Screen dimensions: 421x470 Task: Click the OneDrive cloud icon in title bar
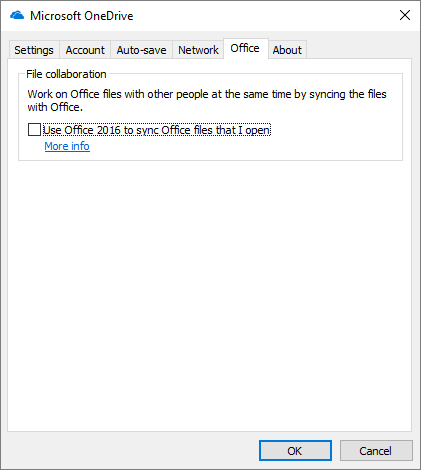point(17,15)
